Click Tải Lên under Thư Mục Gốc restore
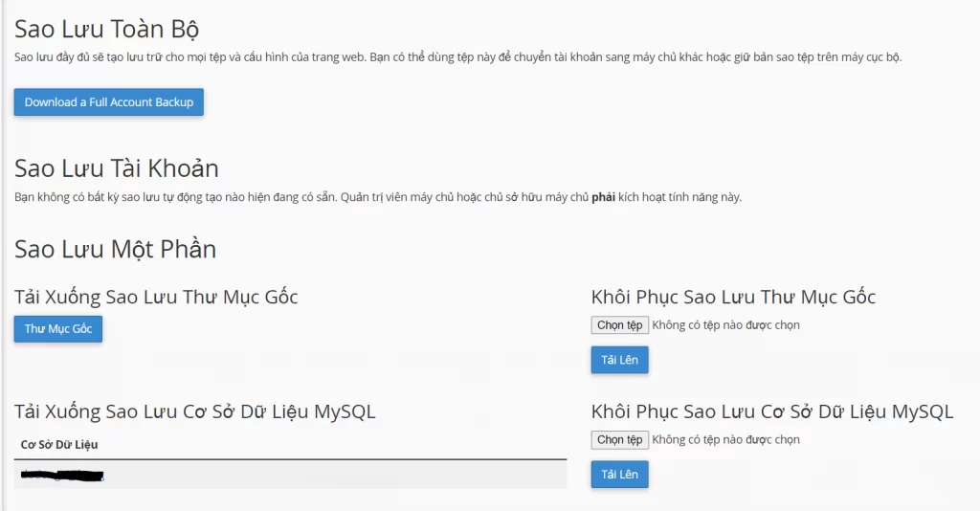This screenshot has width=980, height=511. tap(619, 360)
